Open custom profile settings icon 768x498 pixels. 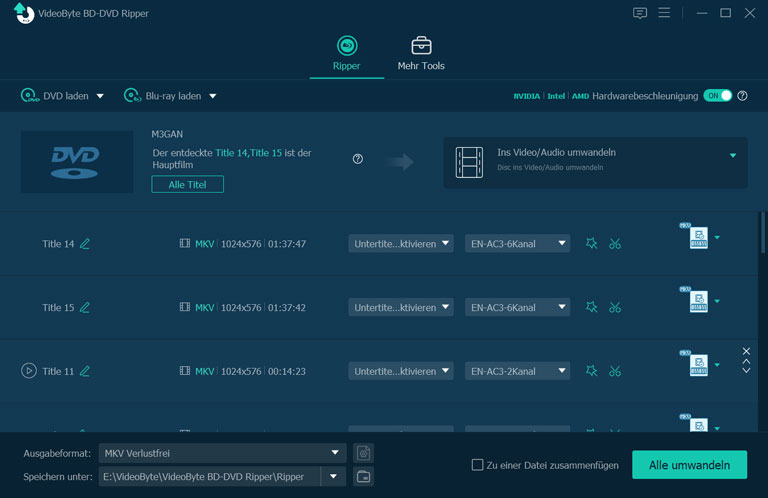point(363,453)
